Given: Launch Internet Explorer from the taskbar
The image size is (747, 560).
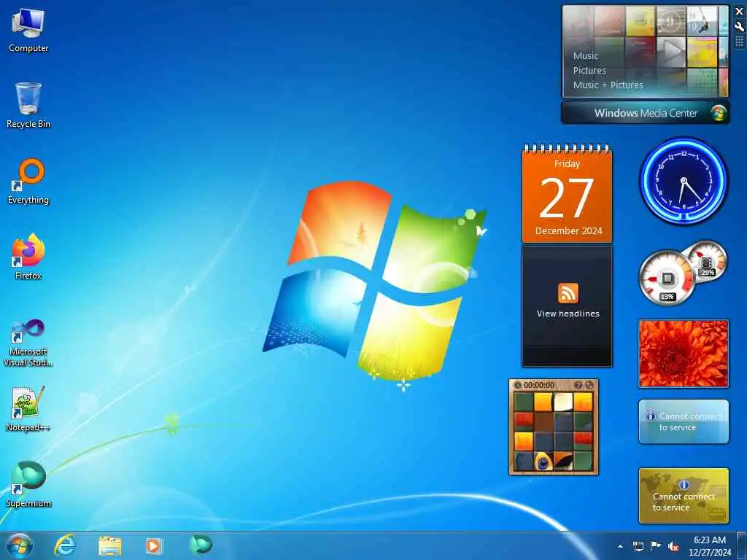Looking at the screenshot, I should pyautogui.click(x=65, y=545).
